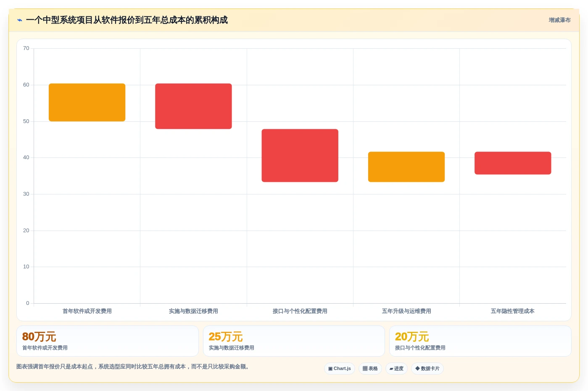Click the x-axis label 接口与个性化配置费用
Image resolution: width=588 pixels, height=391 pixels.
coord(300,311)
